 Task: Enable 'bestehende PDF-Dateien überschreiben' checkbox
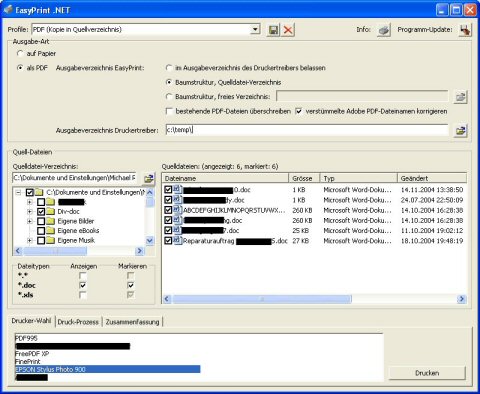(169, 111)
